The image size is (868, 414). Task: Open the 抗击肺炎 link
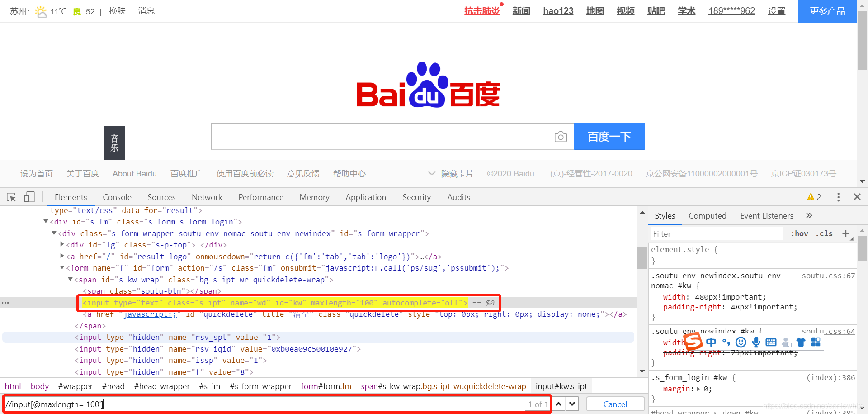coord(482,11)
